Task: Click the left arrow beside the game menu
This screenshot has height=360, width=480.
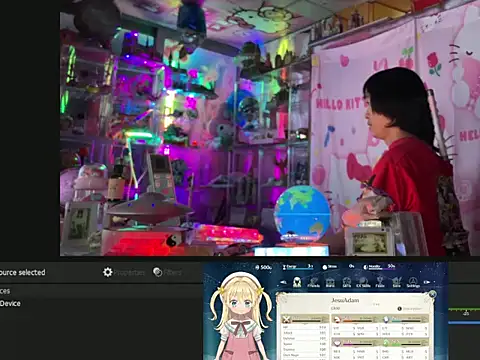Action: (x=283, y=282)
